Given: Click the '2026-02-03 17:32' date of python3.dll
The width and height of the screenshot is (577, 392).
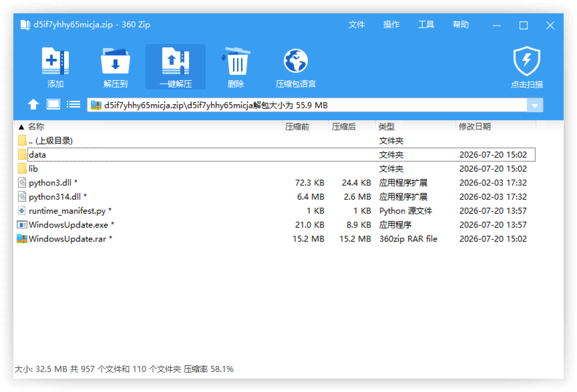Looking at the screenshot, I should [493, 183].
